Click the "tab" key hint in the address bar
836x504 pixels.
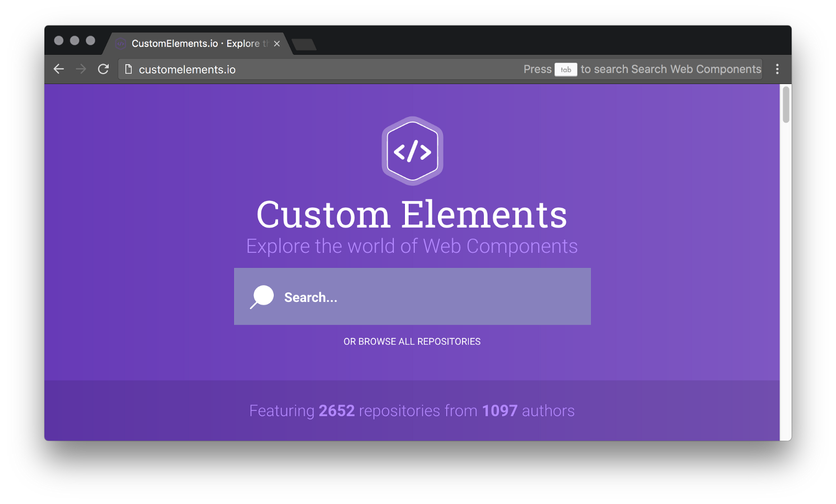coord(566,69)
